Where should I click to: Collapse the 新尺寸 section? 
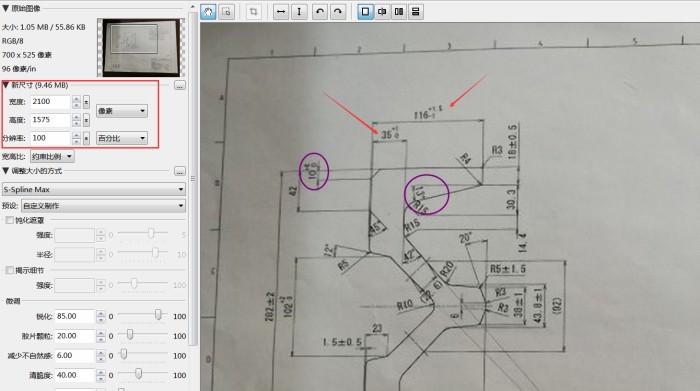click(6, 85)
